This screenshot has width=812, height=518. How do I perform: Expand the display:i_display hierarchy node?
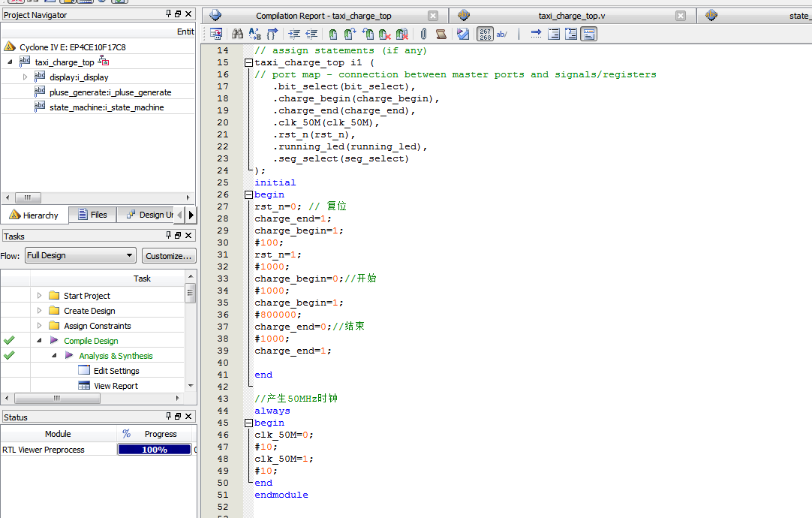pos(25,77)
